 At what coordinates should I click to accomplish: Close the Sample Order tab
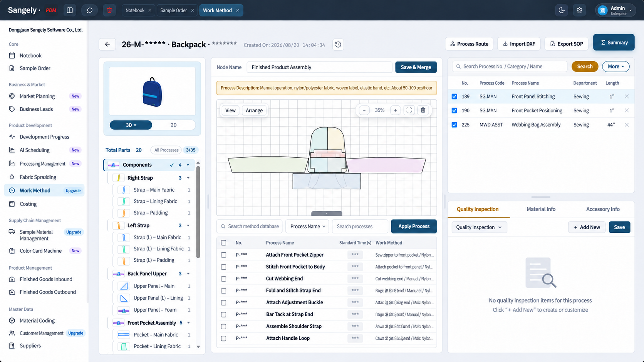pyautogui.click(x=193, y=10)
